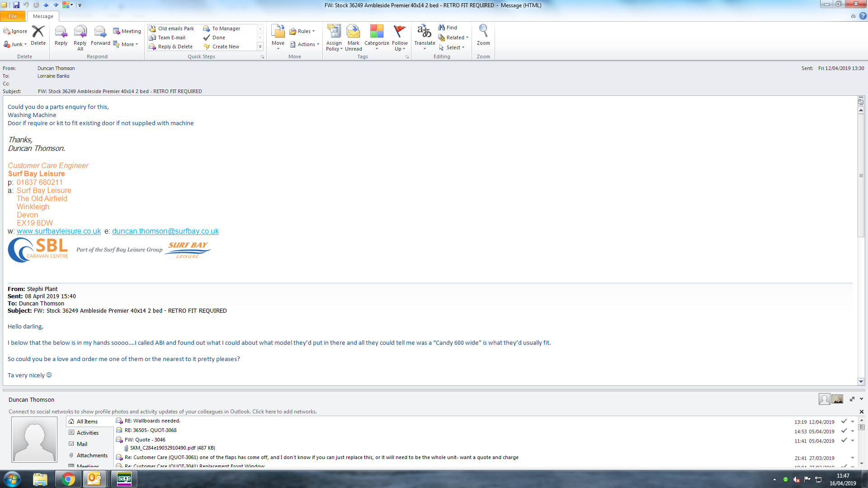Screen dimensions: 868x488
Task: Open the File tab
Action: click(x=13, y=16)
